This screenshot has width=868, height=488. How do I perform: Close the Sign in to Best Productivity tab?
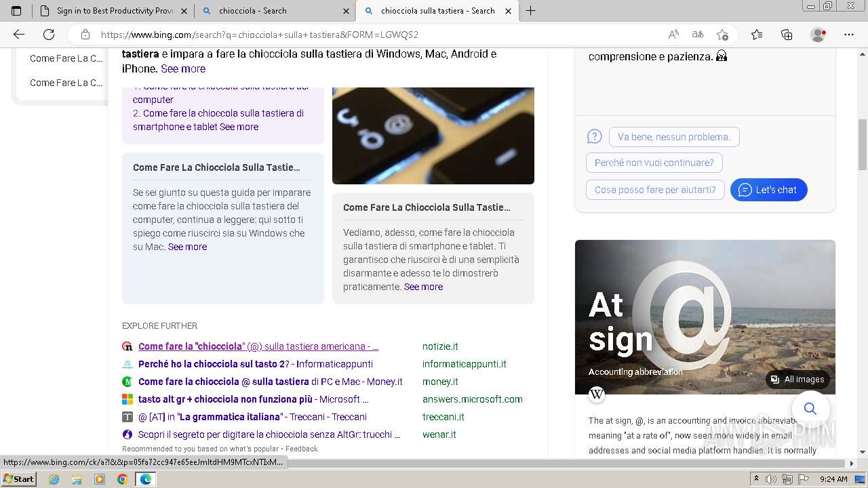pos(184,11)
